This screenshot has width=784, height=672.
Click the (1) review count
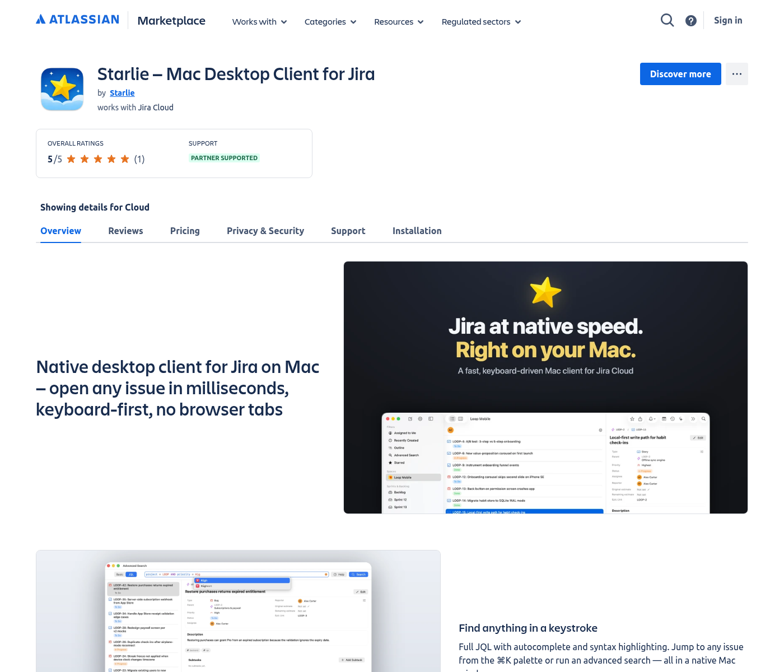coord(139,159)
